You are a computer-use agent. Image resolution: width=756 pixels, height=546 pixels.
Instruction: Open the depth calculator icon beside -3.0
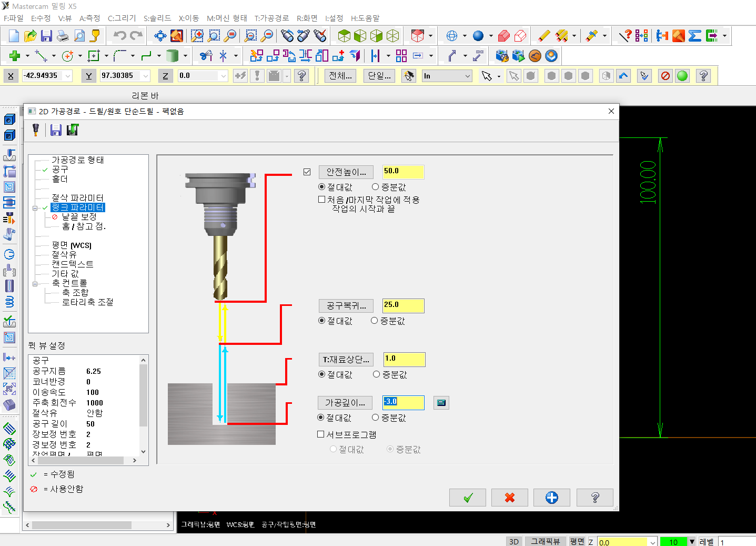(x=441, y=403)
